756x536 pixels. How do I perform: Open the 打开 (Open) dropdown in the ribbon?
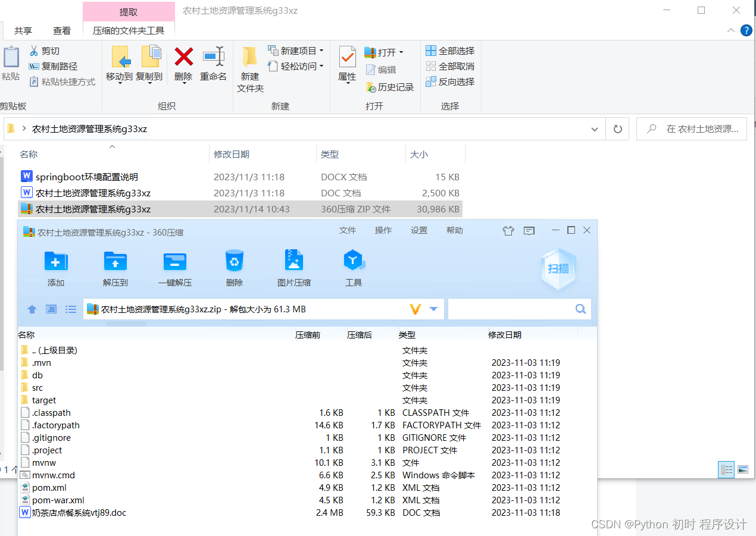(x=384, y=52)
